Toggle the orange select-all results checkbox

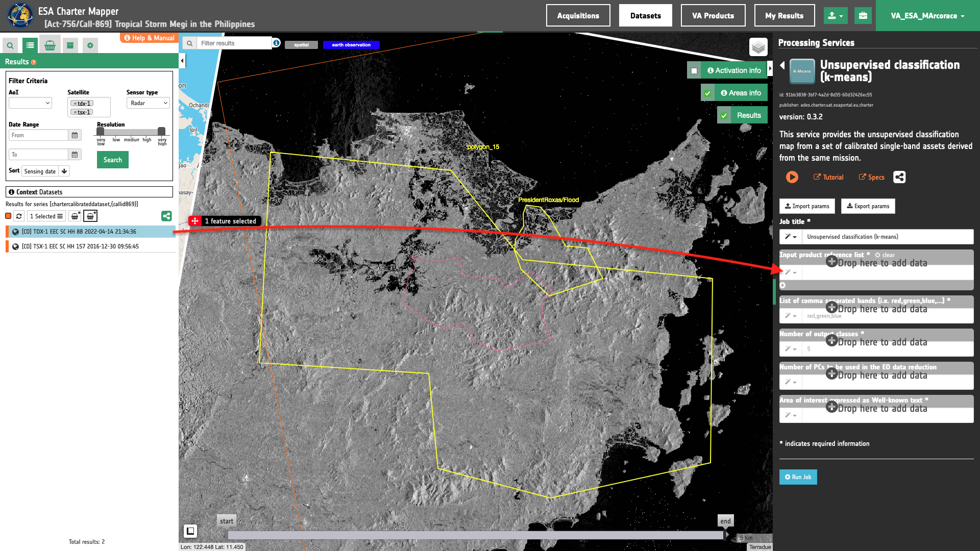coord(8,216)
